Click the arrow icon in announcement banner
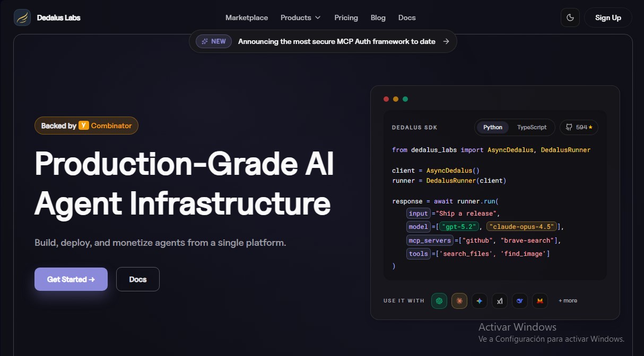The width and height of the screenshot is (644, 356). coord(446,41)
